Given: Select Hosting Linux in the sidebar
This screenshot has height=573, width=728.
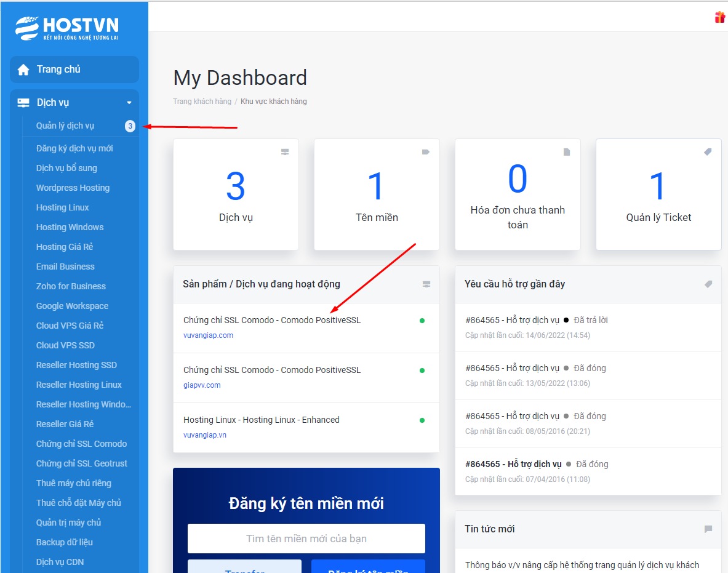Looking at the screenshot, I should point(62,207).
